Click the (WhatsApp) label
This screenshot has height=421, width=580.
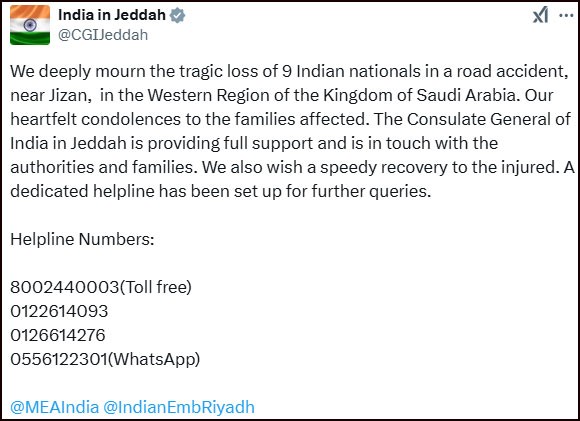(x=154, y=359)
